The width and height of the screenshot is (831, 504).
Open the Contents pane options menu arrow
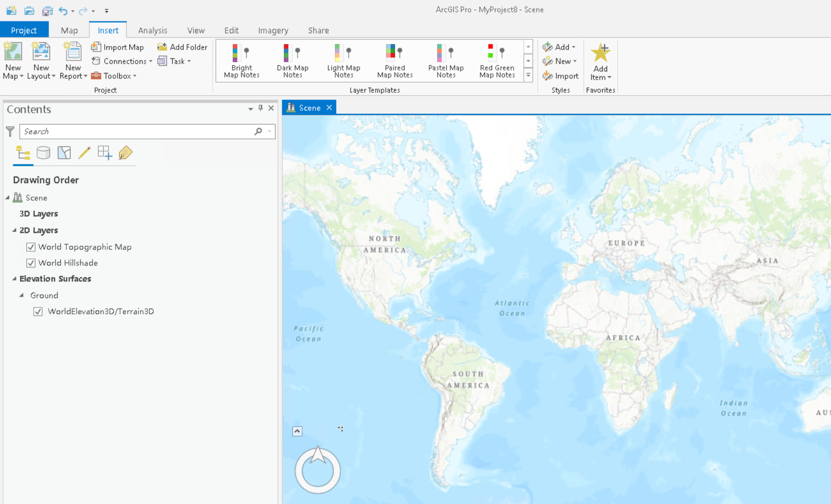point(250,109)
